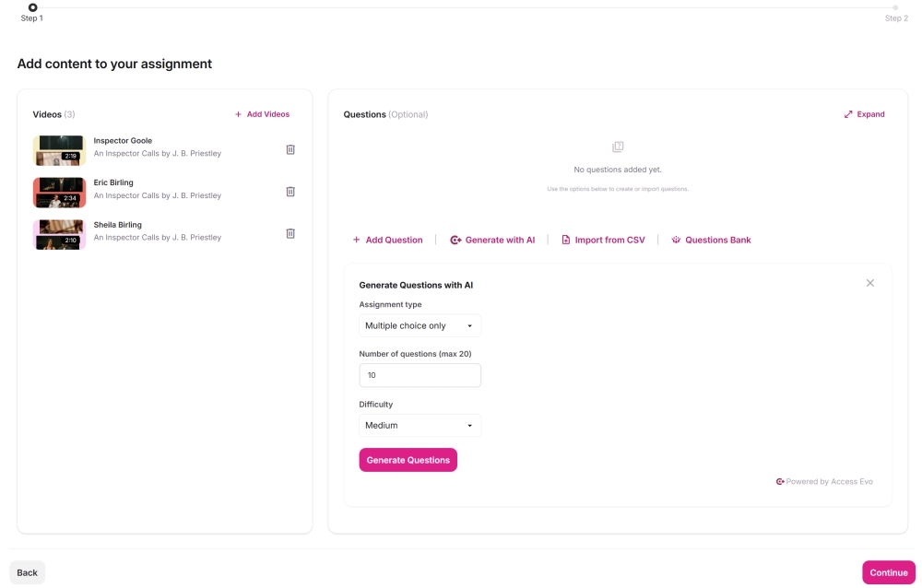This screenshot has height=588, width=922.
Task: Click the Generate Questions button
Action: tap(408, 459)
